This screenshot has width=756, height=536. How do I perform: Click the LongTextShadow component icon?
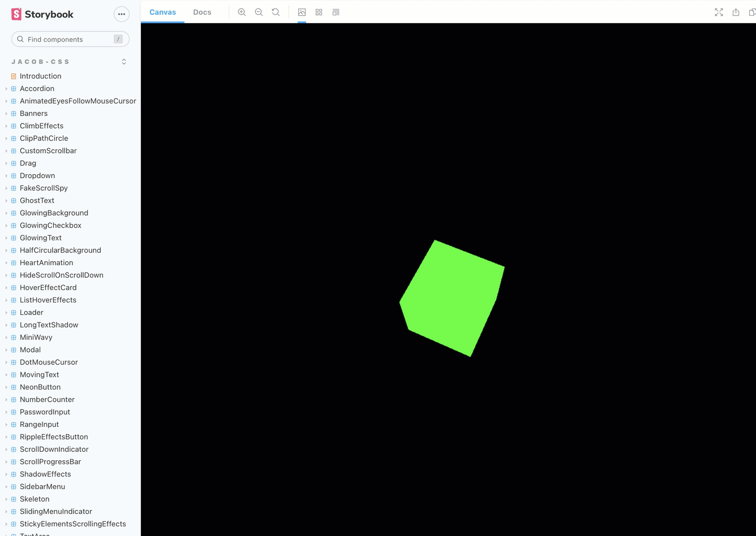click(14, 325)
